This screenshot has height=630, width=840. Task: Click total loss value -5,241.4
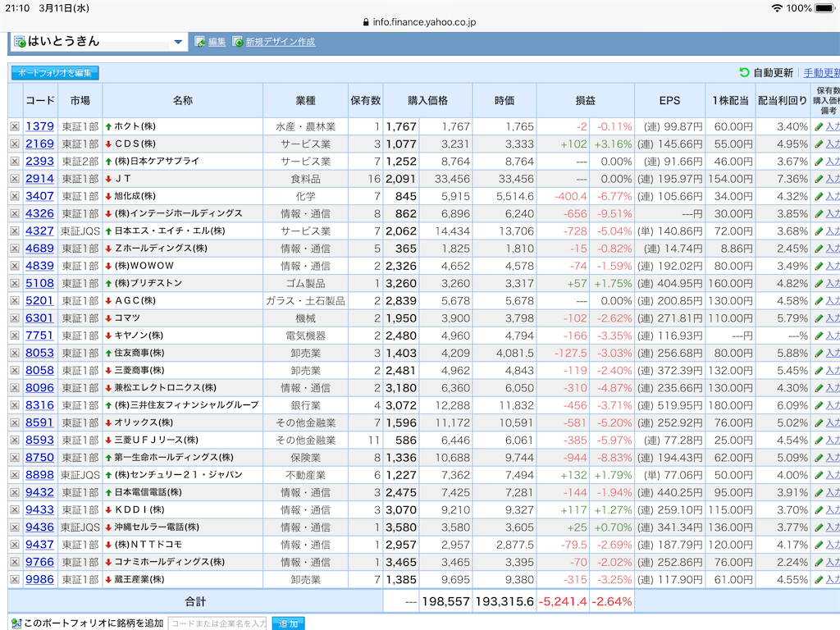[x=563, y=601]
